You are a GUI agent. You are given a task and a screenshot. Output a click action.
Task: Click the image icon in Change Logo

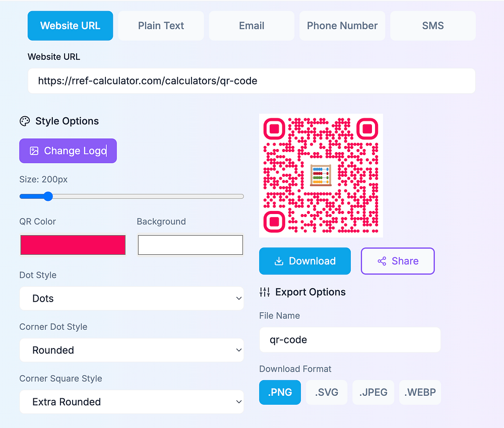[34, 151]
